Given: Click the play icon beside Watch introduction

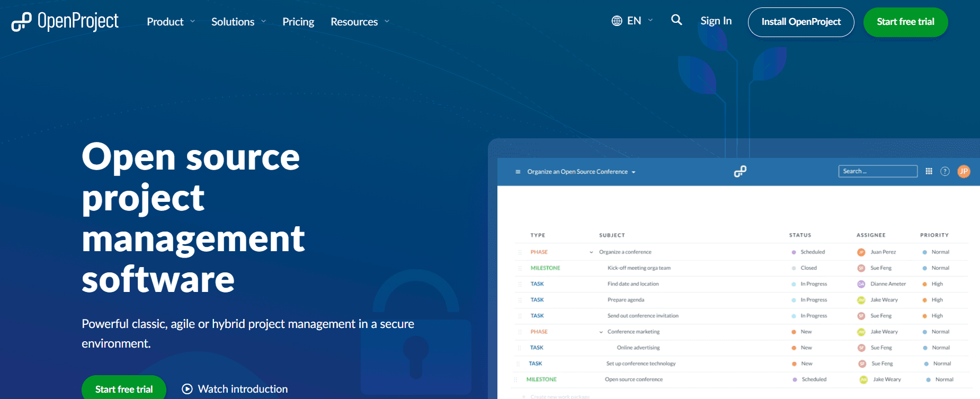Looking at the screenshot, I should click(x=187, y=389).
